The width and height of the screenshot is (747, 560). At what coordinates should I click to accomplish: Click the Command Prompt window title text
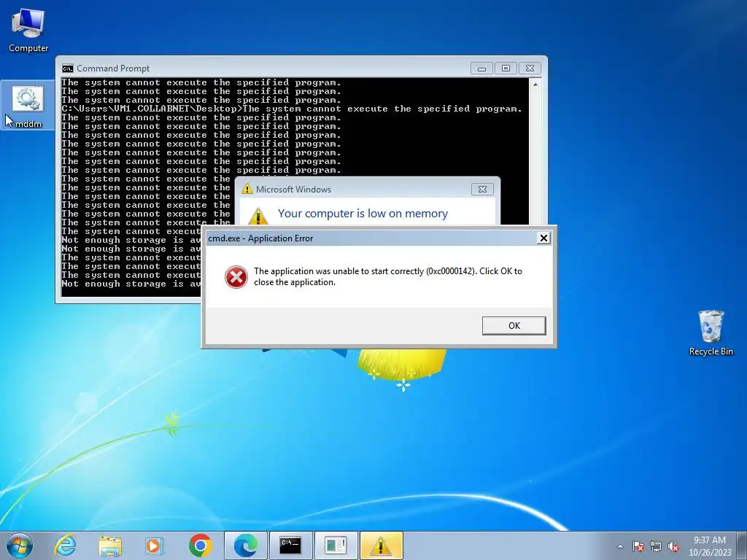(x=113, y=69)
